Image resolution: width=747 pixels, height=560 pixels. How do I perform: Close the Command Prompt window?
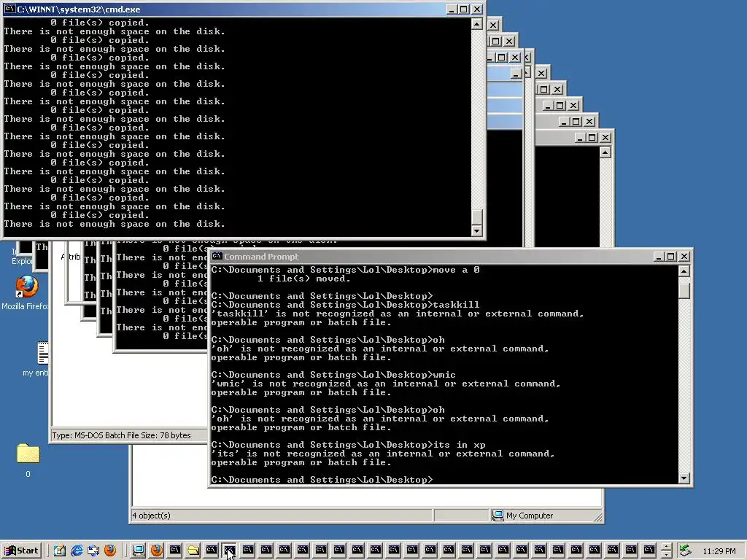[684, 256]
